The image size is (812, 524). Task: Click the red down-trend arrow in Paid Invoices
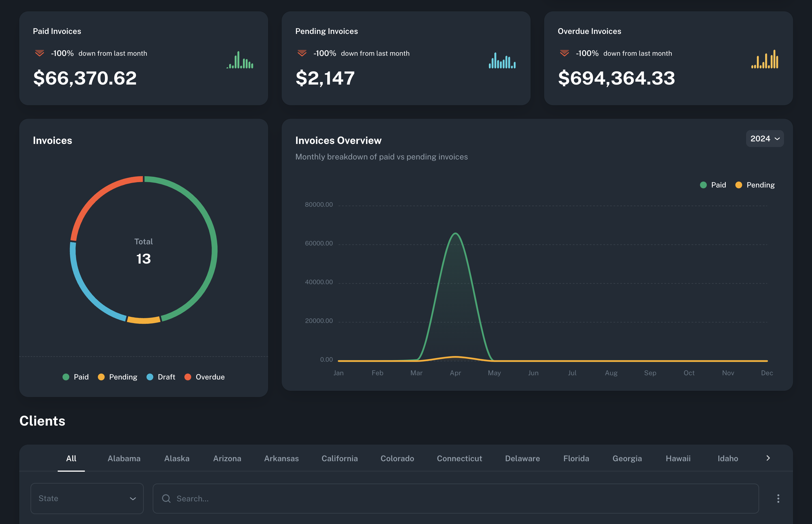(x=40, y=53)
